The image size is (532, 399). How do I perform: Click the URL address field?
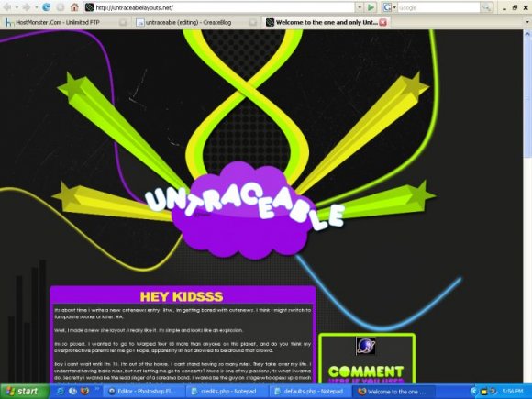click(225, 7)
